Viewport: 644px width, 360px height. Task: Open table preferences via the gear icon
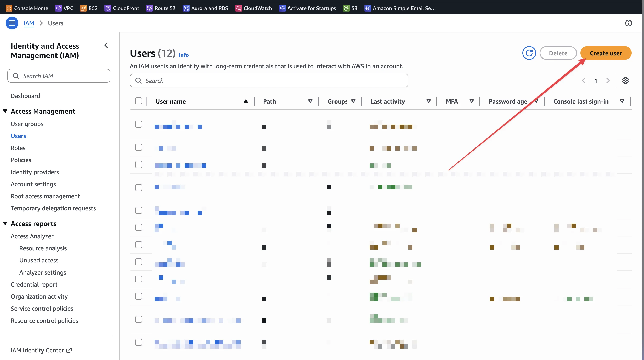pyautogui.click(x=626, y=80)
